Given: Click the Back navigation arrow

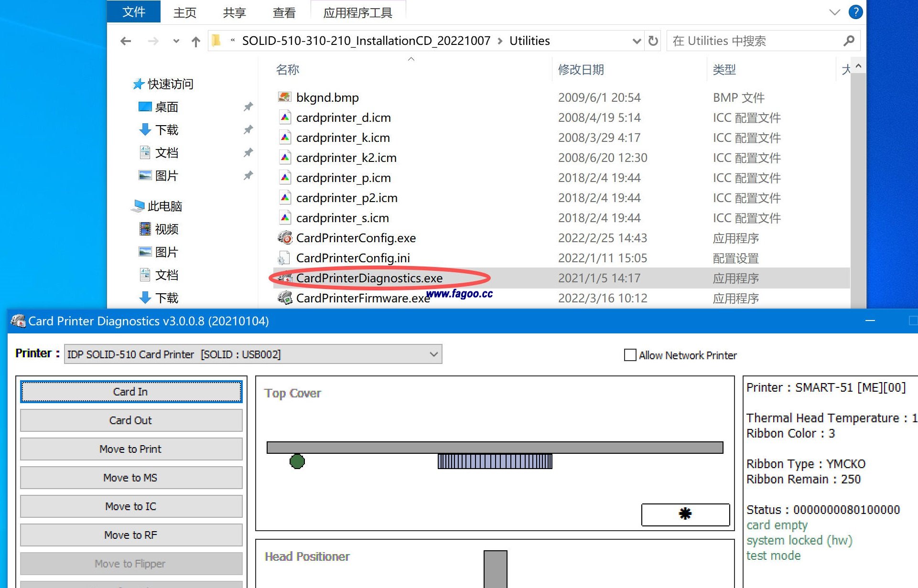Looking at the screenshot, I should click(x=126, y=41).
